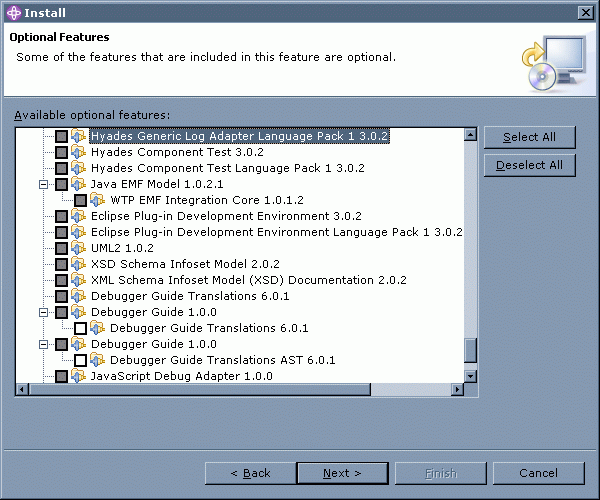Click the feature icon beside Hyades Component Test 3.0.2
Viewport: 600px width, 500px height.
tap(78, 152)
